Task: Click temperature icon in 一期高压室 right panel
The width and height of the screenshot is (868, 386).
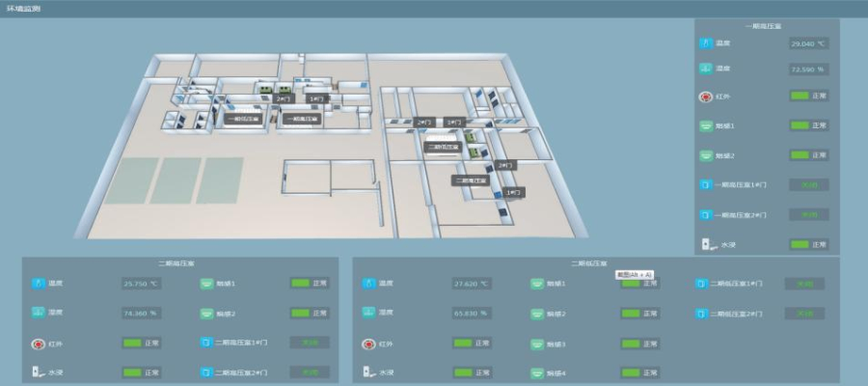Action: (x=706, y=43)
